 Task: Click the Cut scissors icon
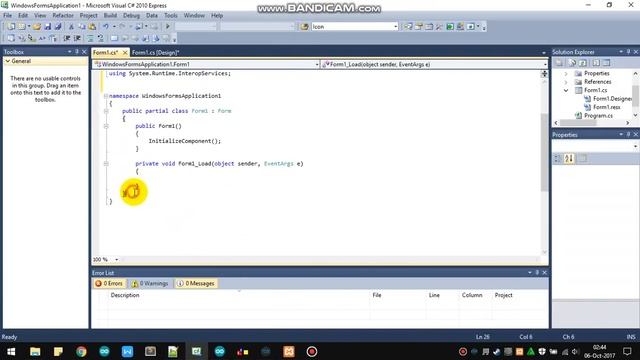[71, 27]
